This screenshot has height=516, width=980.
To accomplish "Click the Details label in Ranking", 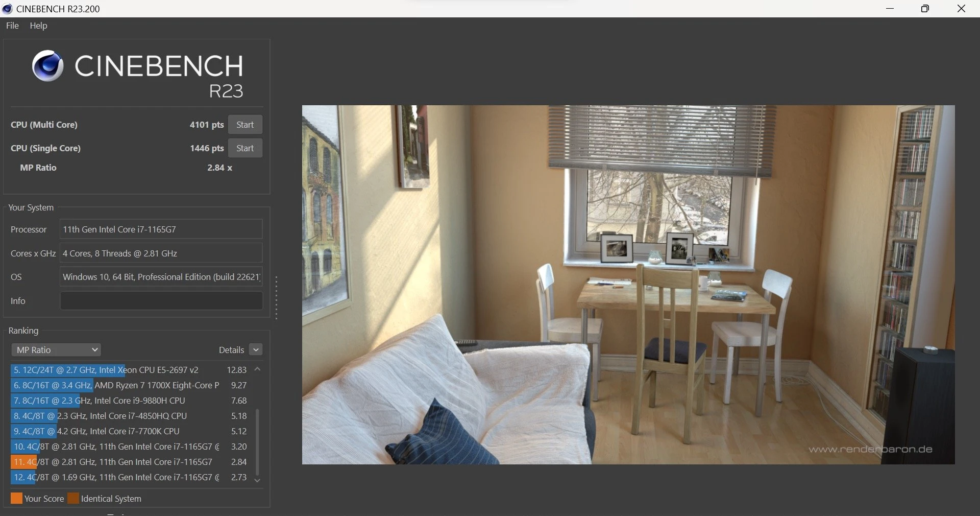I will click(231, 350).
